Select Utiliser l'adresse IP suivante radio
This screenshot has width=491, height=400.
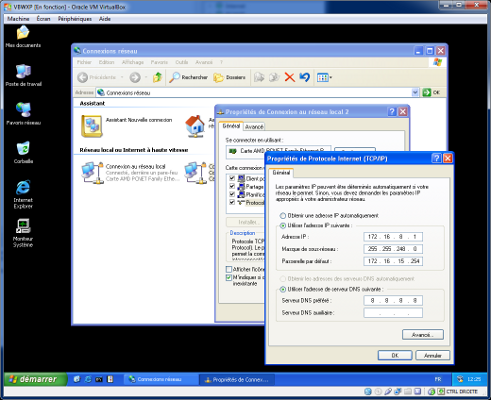click(283, 226)
